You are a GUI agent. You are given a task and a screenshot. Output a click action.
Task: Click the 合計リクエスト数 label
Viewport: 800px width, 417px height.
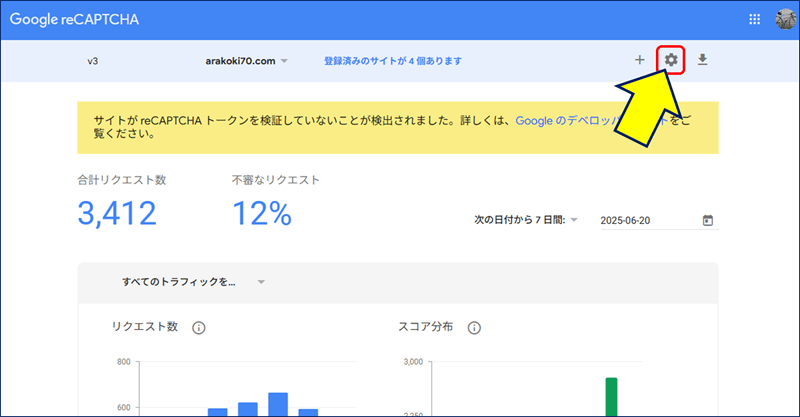point(122,180)
